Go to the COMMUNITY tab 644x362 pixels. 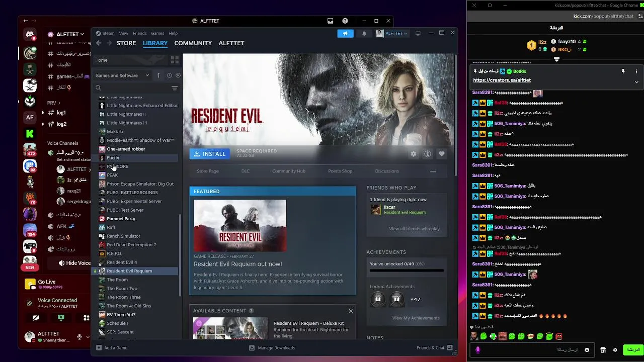click(x=193, y=43)
